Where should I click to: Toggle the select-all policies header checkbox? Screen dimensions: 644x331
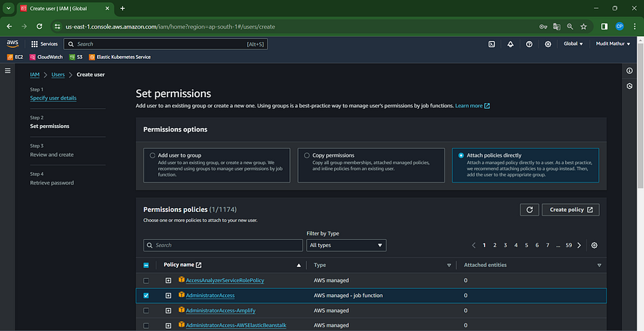click(146, 266)
